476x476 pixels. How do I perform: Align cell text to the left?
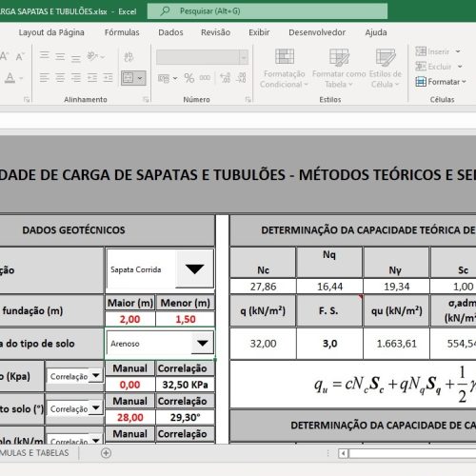[x=45, y=78]
